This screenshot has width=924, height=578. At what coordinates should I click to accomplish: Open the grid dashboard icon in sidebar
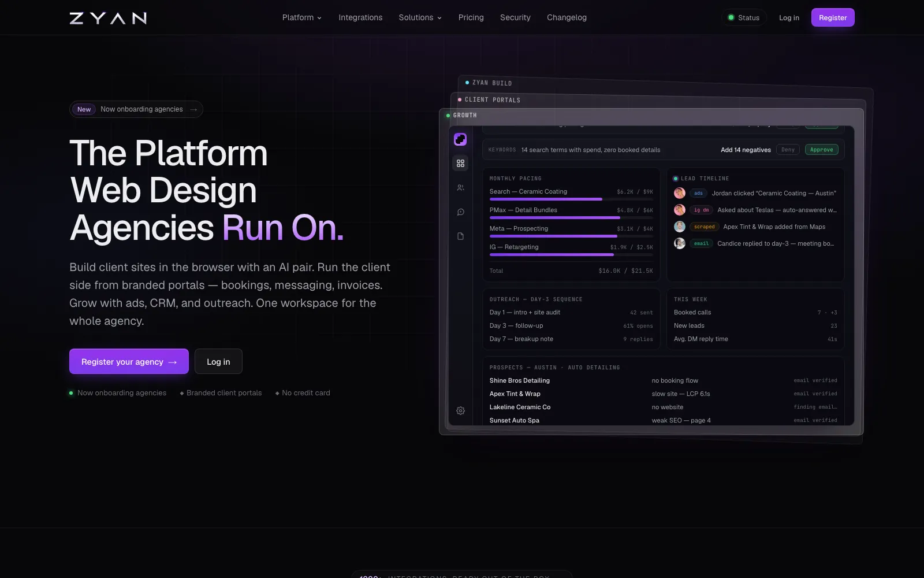click(460, 164)
